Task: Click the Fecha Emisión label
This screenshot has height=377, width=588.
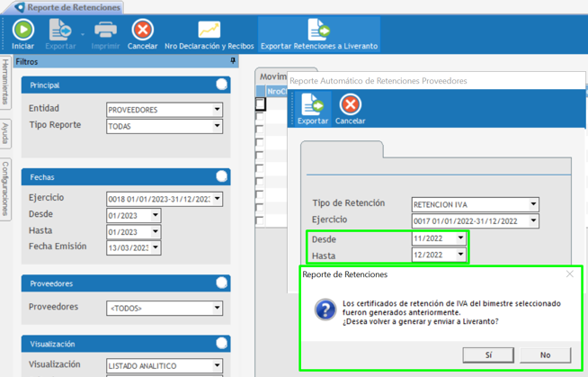Action: coord(58,246)
